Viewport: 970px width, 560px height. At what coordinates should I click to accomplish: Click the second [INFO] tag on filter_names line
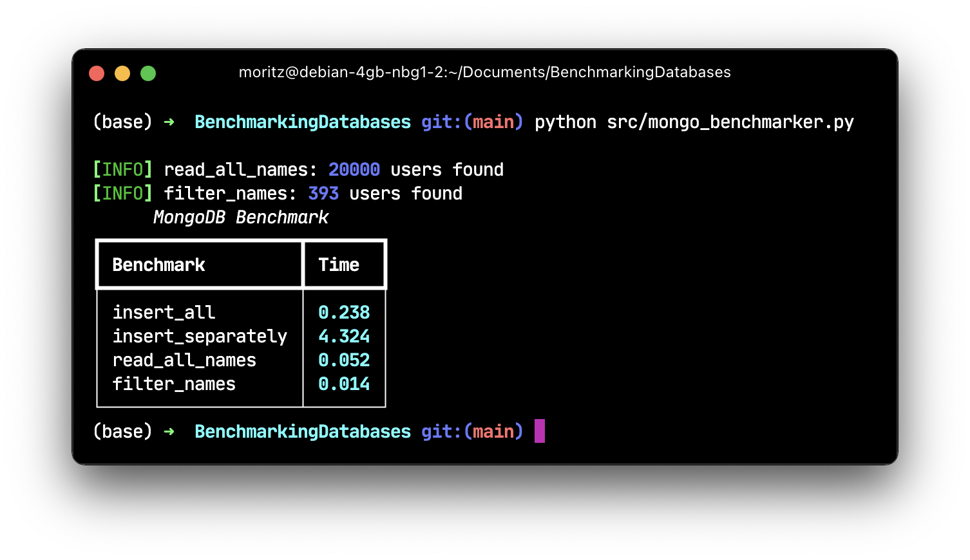[x=122, y=193]
